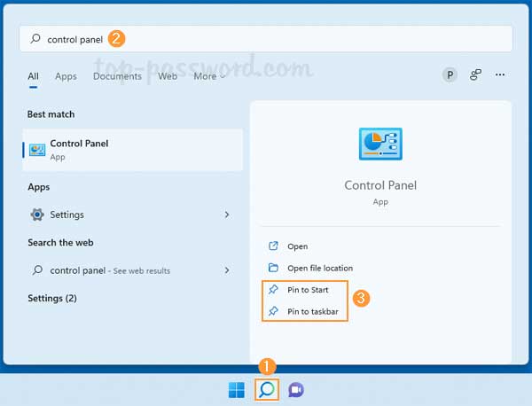The image size is (532, 406).
Task: Expand the More filter dropdown
Action: coord(209,76)
